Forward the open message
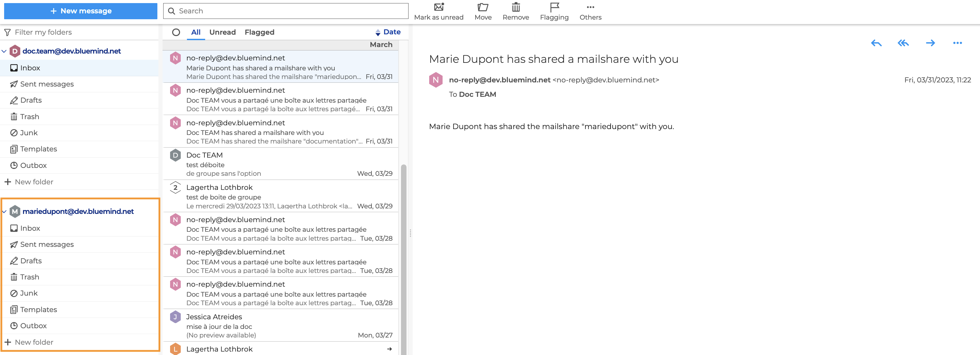The image size is (980, 355). click(930, 43)
